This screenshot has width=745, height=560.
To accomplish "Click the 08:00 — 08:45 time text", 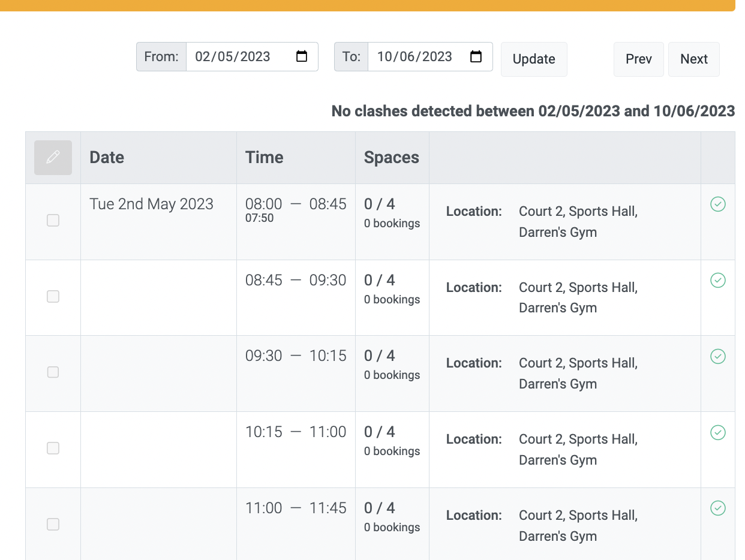I will (296, 204).
